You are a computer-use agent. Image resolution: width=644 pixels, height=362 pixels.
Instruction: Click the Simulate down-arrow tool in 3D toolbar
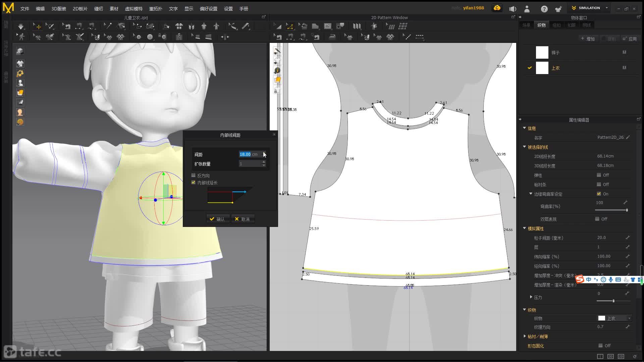click(21, 26)
